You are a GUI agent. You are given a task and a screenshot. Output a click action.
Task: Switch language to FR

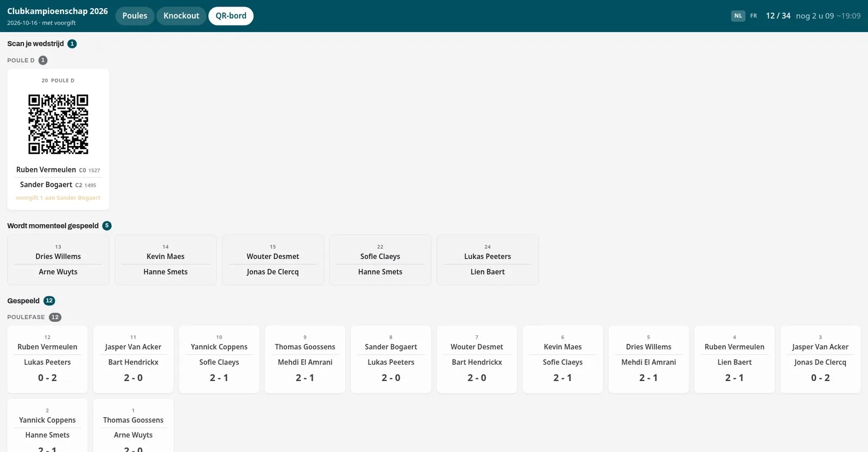click(754, 16)
